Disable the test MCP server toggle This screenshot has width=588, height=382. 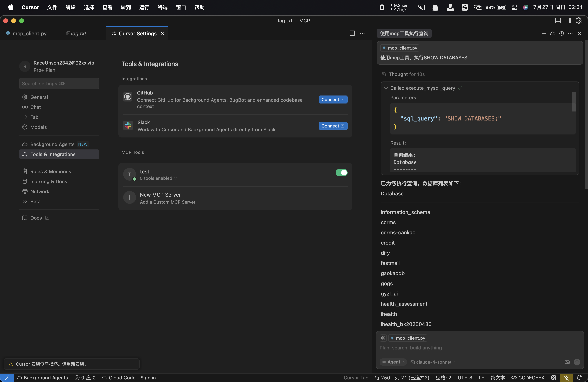tap(341, 172)
